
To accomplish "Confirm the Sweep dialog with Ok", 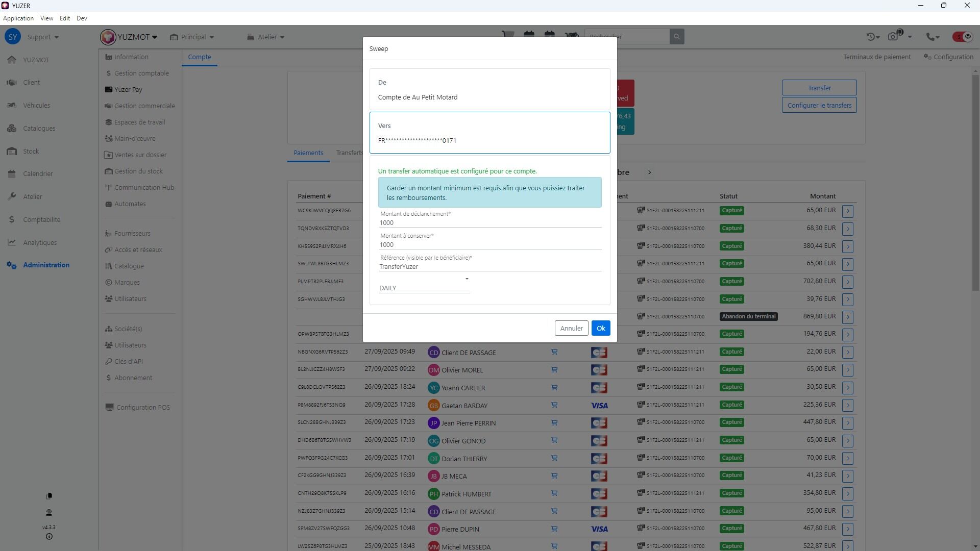I will [600, 329].
